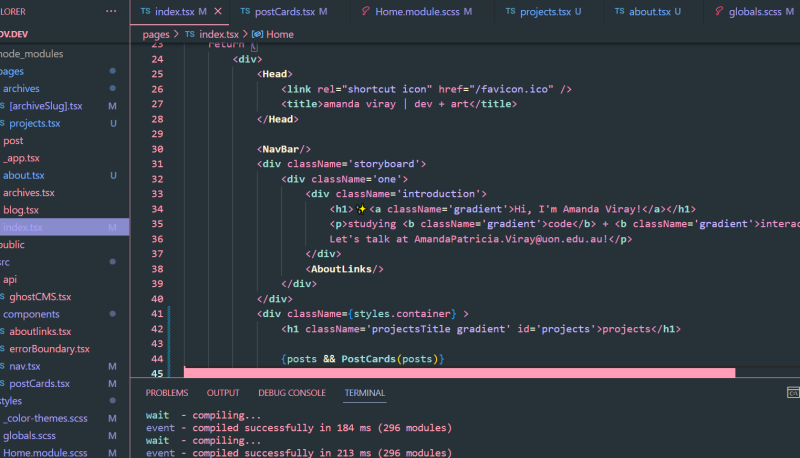This screenshot has width=800, height=458.
Task: Open the about.tsx editor tab
Action: pyautogui.click(x=648, y=11)
